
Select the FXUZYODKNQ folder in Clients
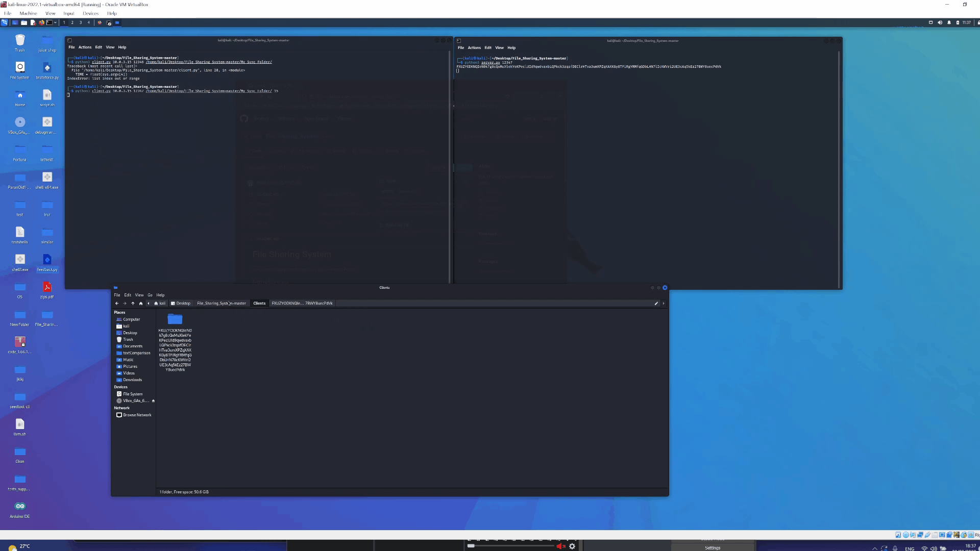click(x=175, y=342)
